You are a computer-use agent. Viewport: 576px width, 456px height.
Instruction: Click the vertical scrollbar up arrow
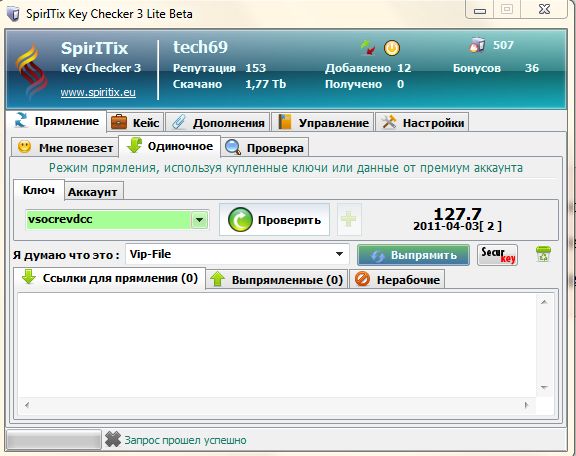(544, 302)
